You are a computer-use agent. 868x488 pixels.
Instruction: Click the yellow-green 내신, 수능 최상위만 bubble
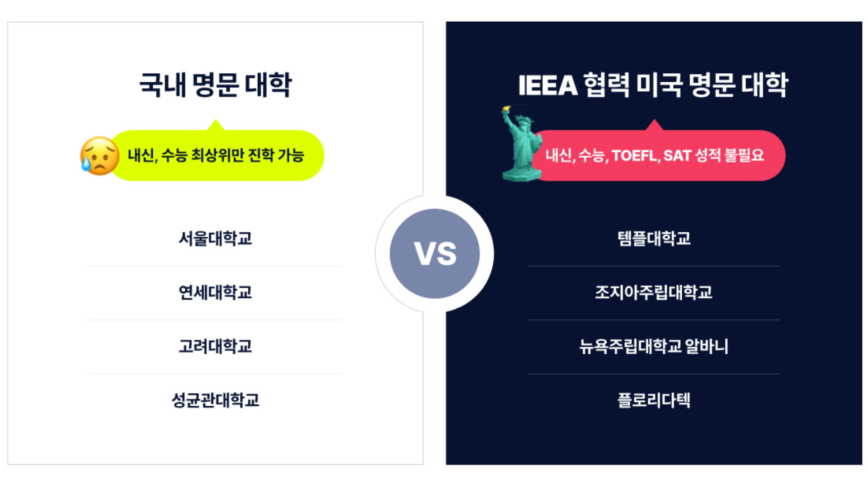(x=216, y=155)
